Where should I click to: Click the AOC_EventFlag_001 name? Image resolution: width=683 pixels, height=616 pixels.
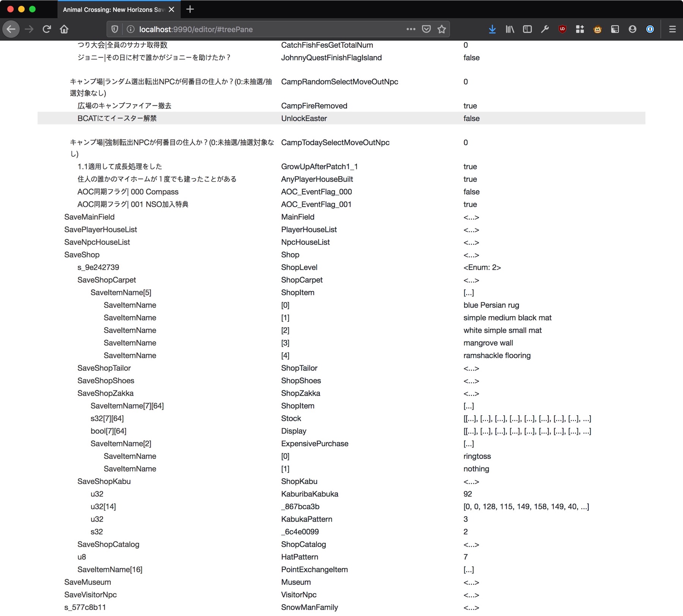click(x=316, y=204)
